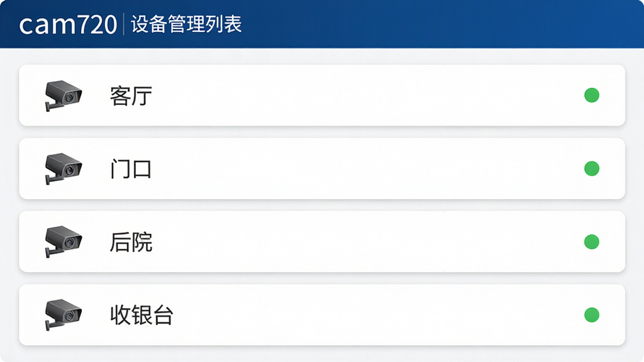Click the 收银台 camera icon
644x362 pixels.
(64, 315)
